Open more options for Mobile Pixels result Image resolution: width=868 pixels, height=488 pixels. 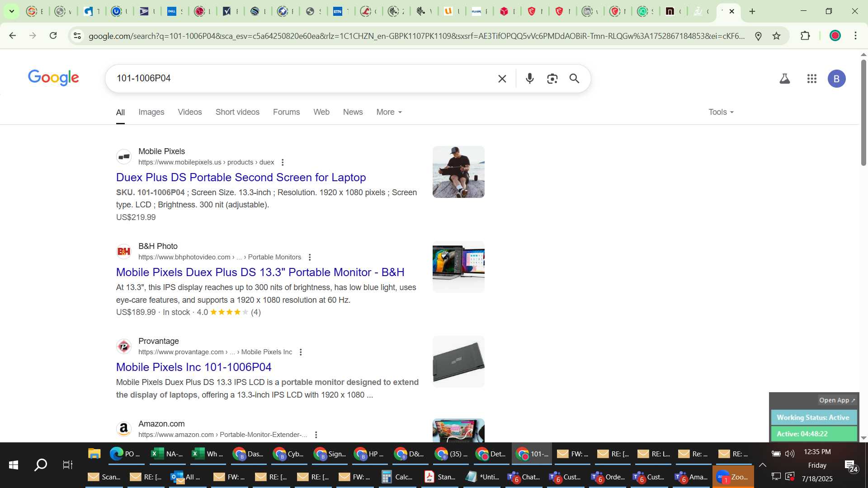point(283,162)
